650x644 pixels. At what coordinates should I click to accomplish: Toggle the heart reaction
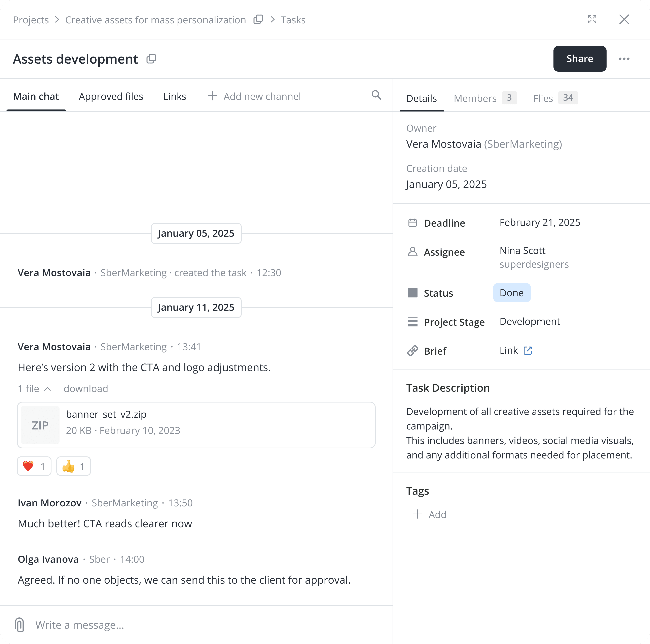(34, 466)
